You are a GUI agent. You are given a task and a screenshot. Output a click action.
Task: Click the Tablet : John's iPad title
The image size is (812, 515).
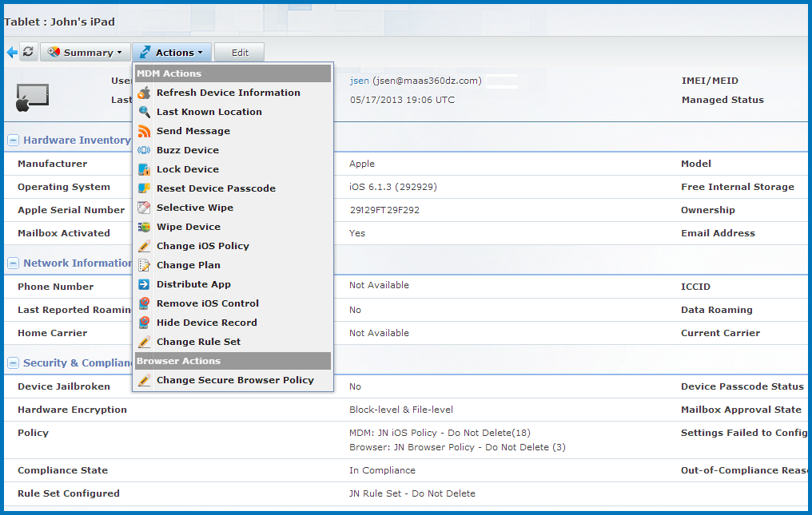click(x=60, y=22)
